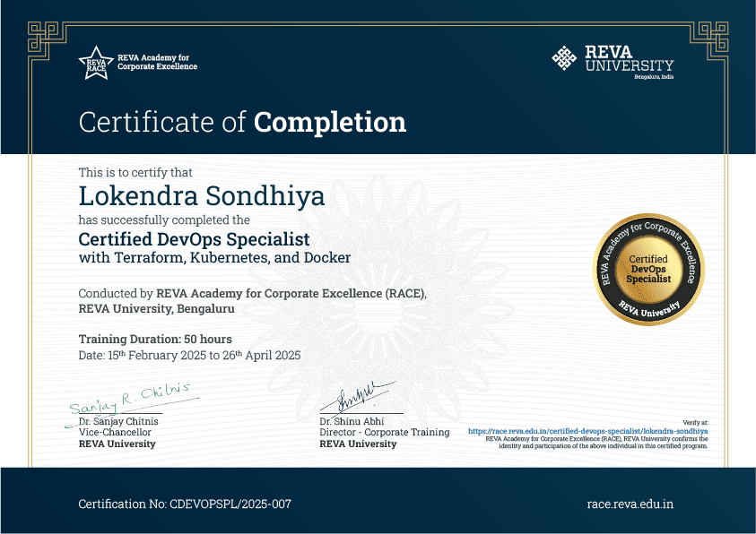Click the "Training Duration: 50 hours" line
The width and height of the screenshot is (756, 534).
[155, 339]
